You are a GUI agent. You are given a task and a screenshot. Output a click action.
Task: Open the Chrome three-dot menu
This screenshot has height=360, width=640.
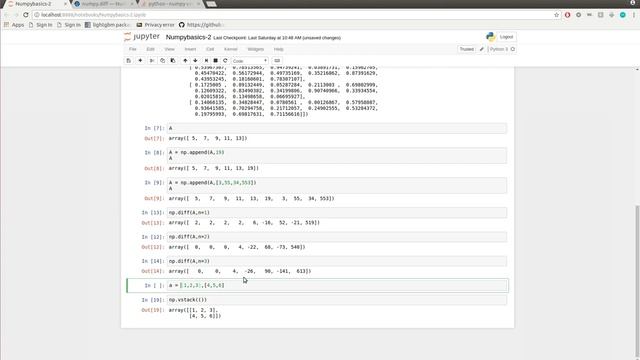click(x=634, y=15)
